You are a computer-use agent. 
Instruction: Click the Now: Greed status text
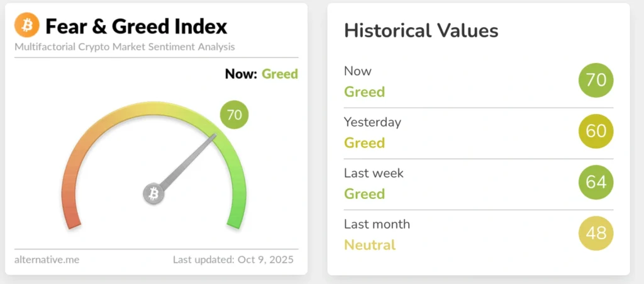[261, 74]
